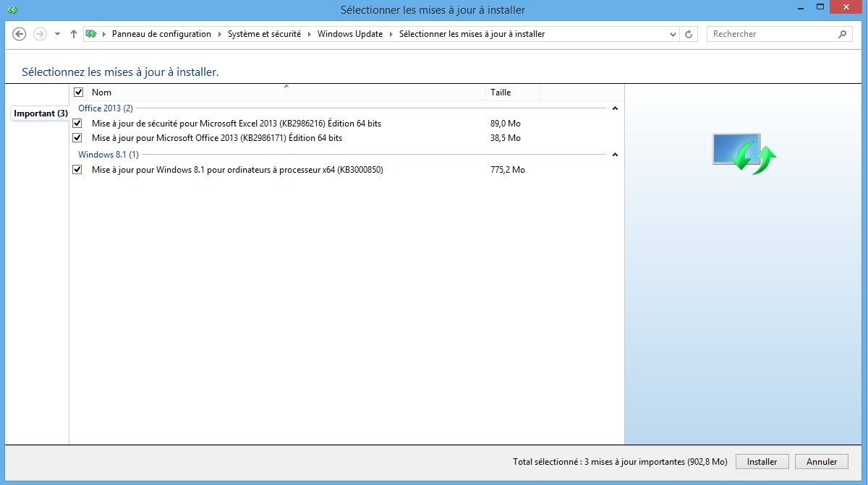Click the 'Total sélectionné' summary text
Image resolution: width=868 pixels, height=485 pixels.
coord(620,462)
